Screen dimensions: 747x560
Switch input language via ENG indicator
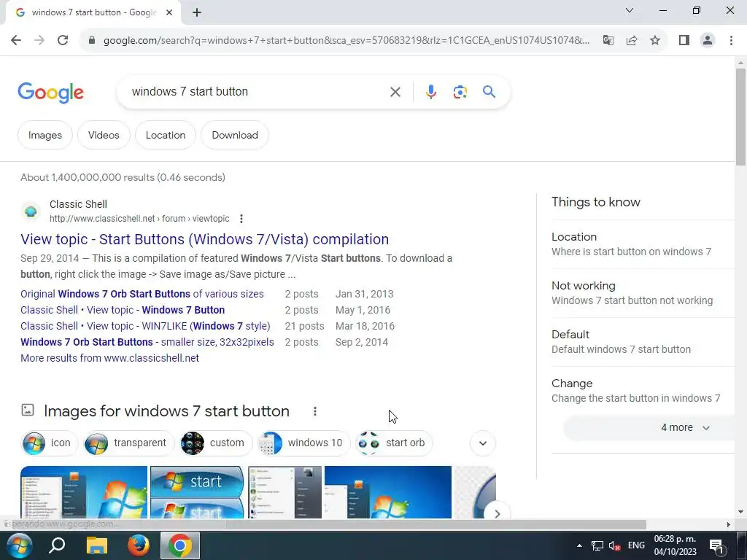636,545
